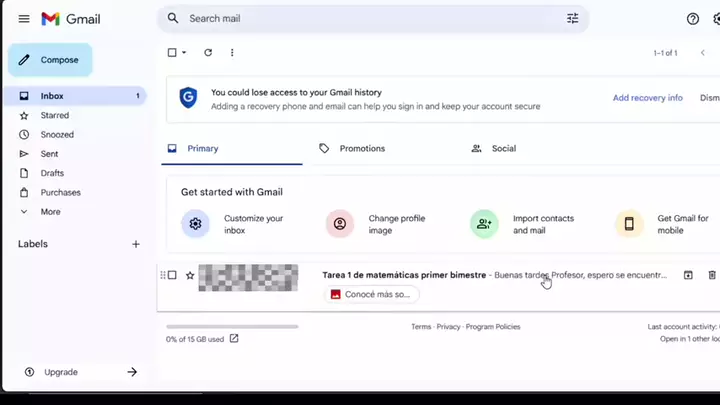The width and height of the screenshot is (720, 405).
Task: Open the More options three-dot menu
Action: pos(232,53)
